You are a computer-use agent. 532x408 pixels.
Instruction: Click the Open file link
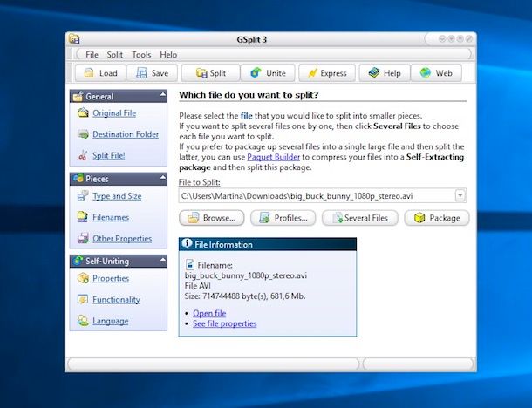click(209, 313)
